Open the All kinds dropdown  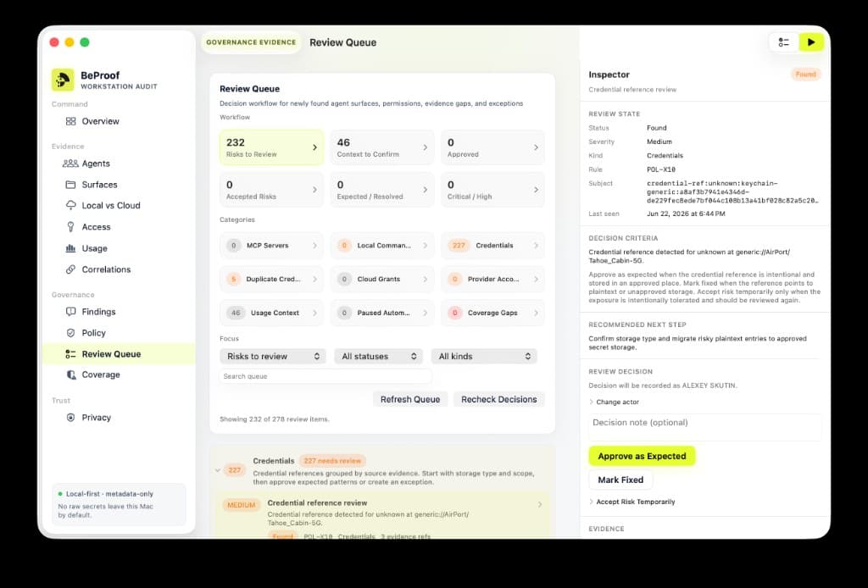click(484, 356)
